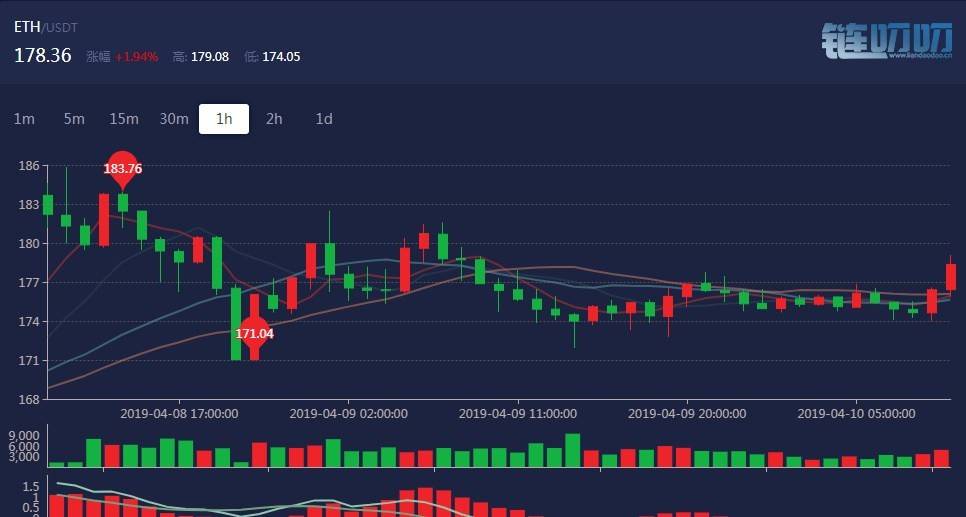This screenshot has height=517, width=966.
Task: Switch to the 30m interval
Action: point(174,119)
